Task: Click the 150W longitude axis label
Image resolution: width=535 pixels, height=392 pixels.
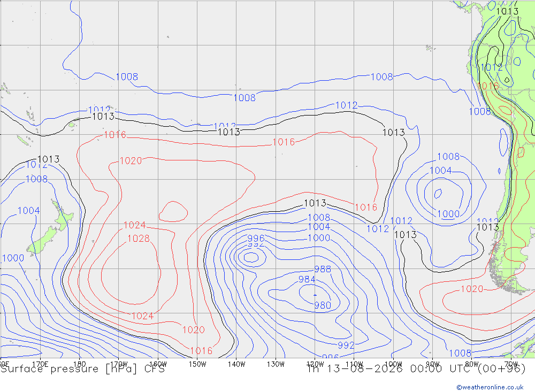Action: coord(197,364)
